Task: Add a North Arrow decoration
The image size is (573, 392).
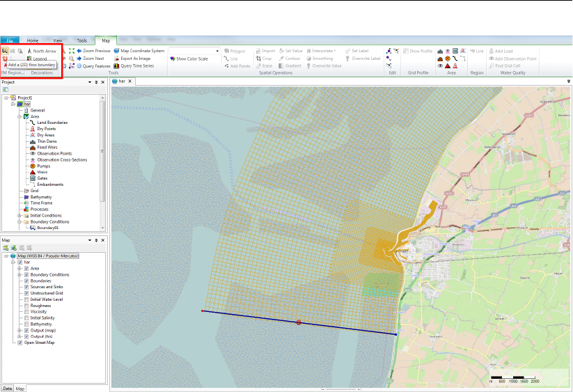Action: coord(43,51)
